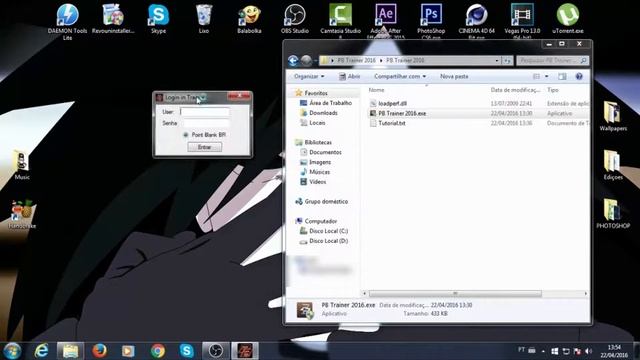This screenshot has width=640, height=360.
Task: Open DAEMON Tools Lite desktop shortcut
Action: coord(67,21)
